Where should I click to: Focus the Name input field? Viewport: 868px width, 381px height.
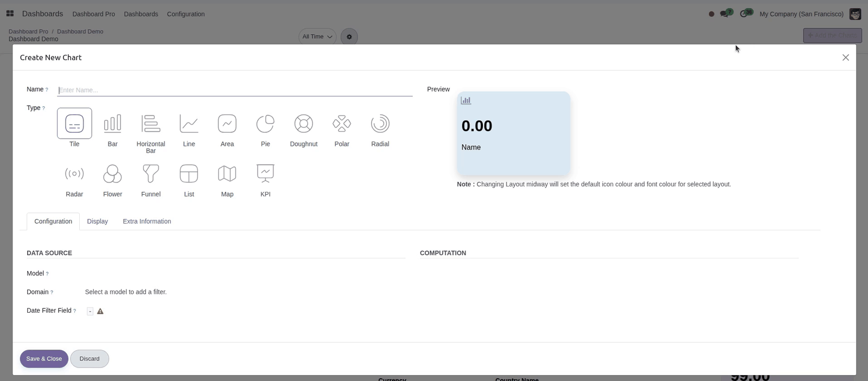[235, 90]
